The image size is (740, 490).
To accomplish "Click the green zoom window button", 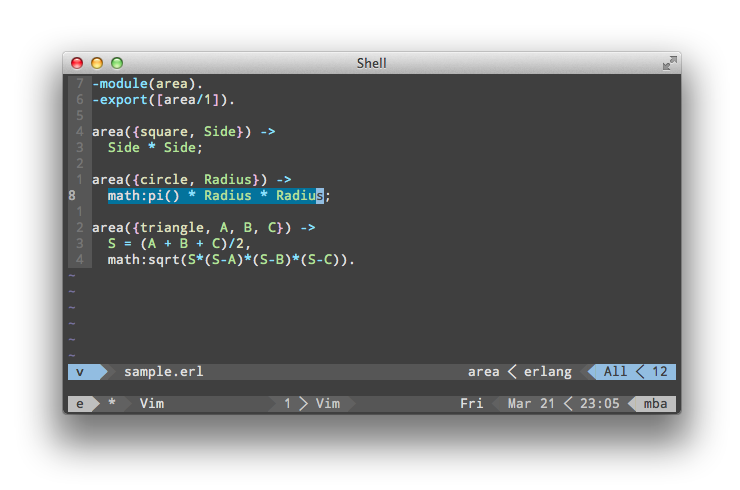I will pyautogui.click(x=117, y=63).
